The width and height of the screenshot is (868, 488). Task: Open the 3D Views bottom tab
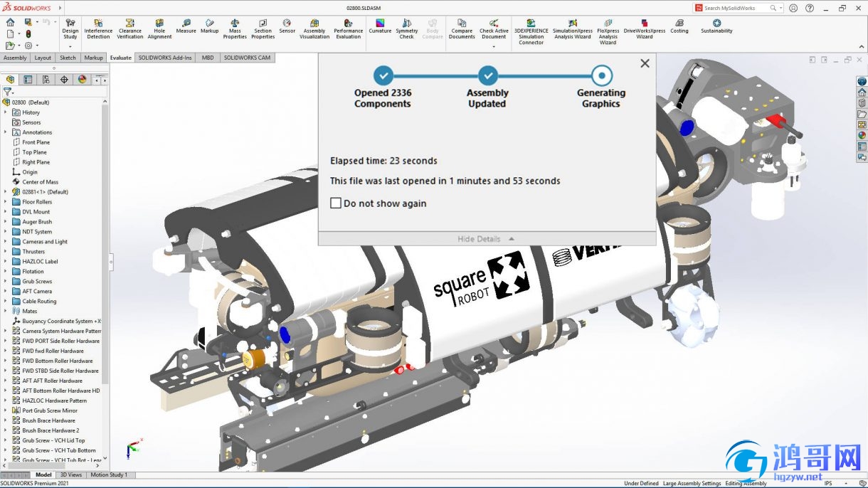coord(70,474)
